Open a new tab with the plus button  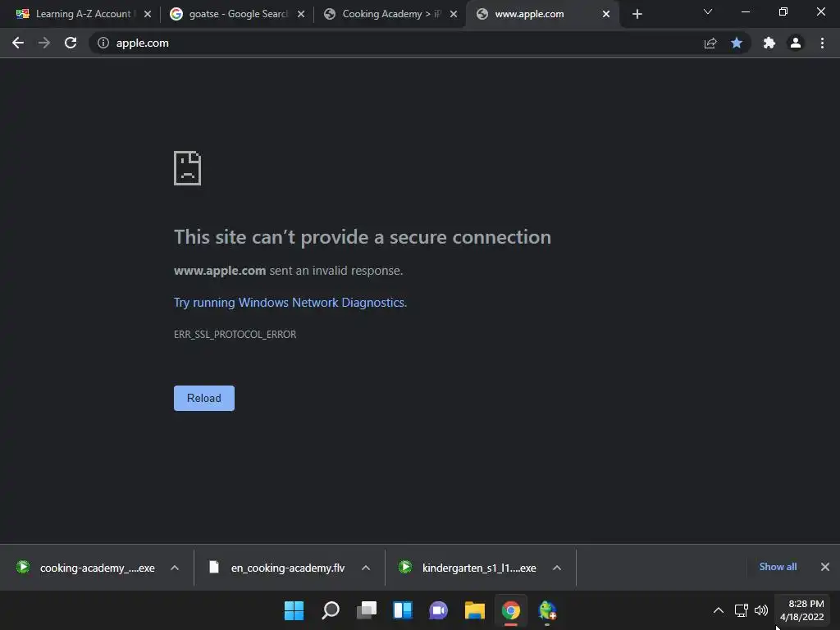pyautogui.click(x=637, y=14)
